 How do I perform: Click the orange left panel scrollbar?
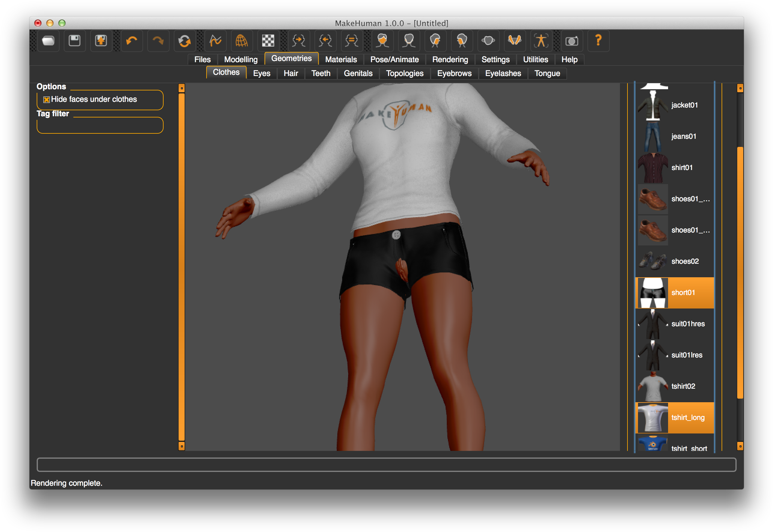tap(182, 267)
